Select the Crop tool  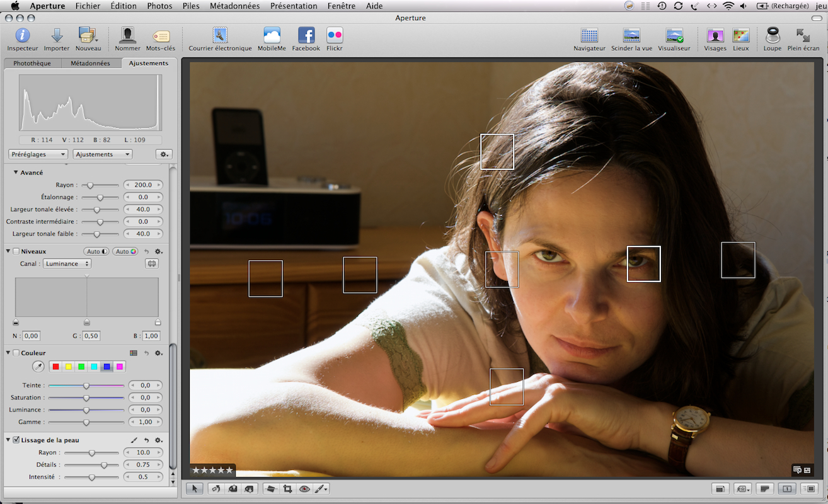288,488
